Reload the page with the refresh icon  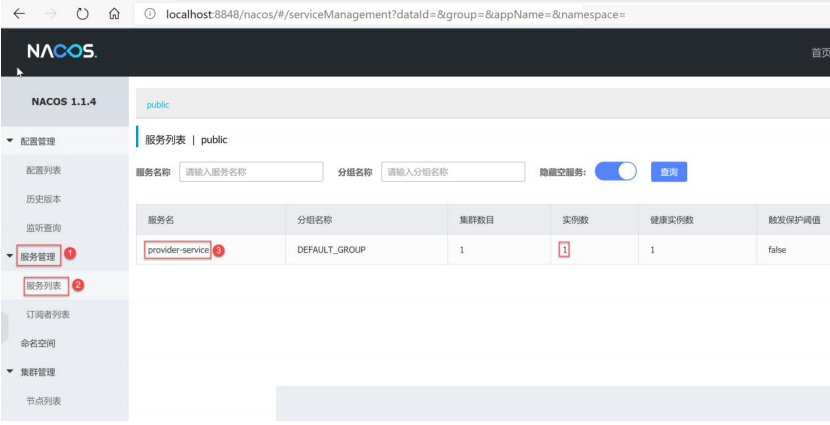83,14
